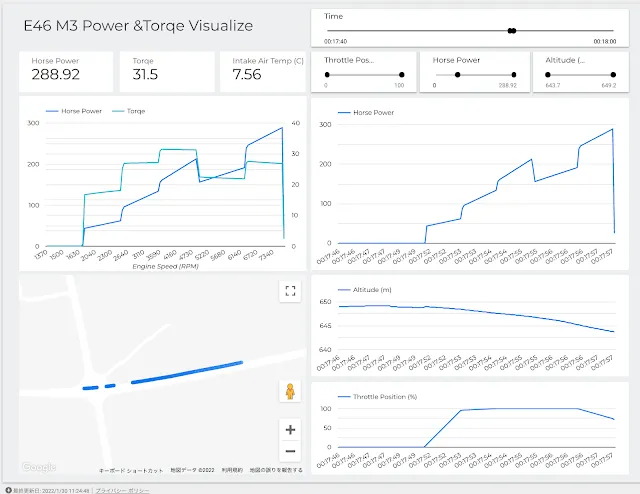Toggle the Throttle Position (%) legend entry

click(378, 397)
